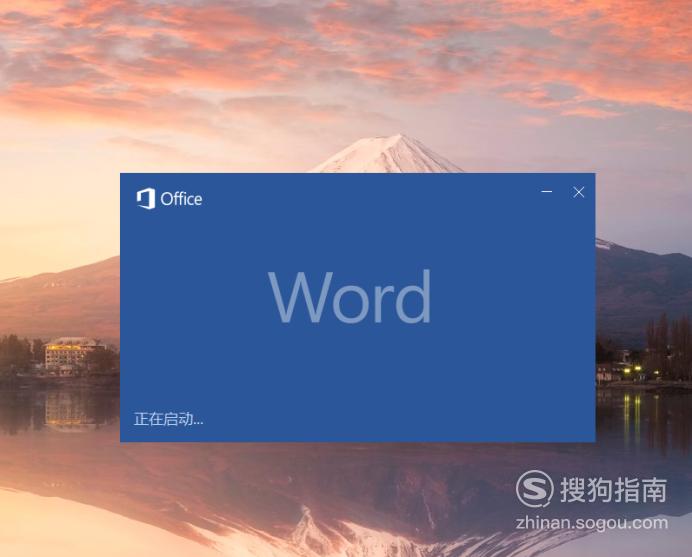This screenshot has width=692, height=557.
Task: Click the Office logo icon
Action: (x=146, y=199)
